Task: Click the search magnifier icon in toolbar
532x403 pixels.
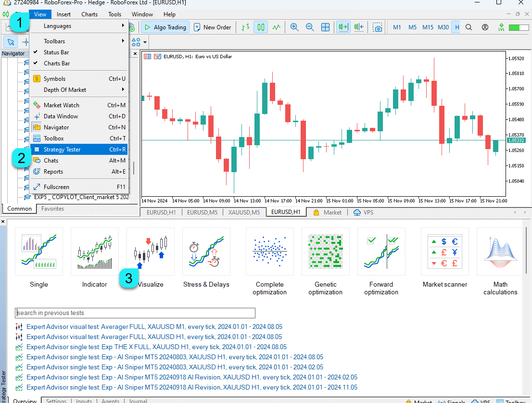Action: tap(469, 27)
